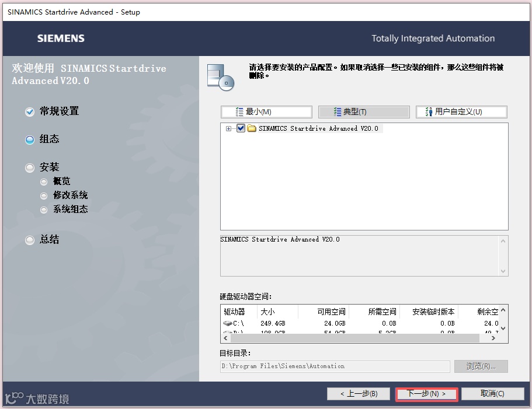Select the 常规设置 step in the sidebar
Image resolution: width=532 pixels, height=409 pixels.
59,111
